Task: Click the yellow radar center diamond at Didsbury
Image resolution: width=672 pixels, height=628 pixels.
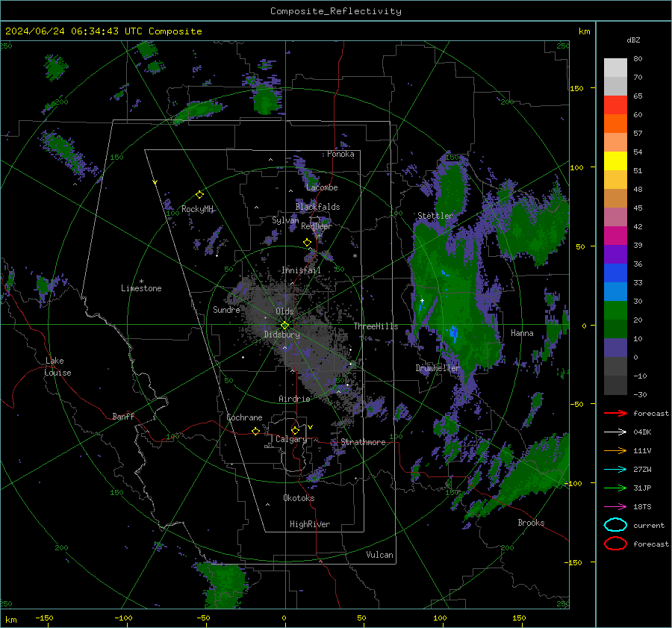Action: [285, 326]
